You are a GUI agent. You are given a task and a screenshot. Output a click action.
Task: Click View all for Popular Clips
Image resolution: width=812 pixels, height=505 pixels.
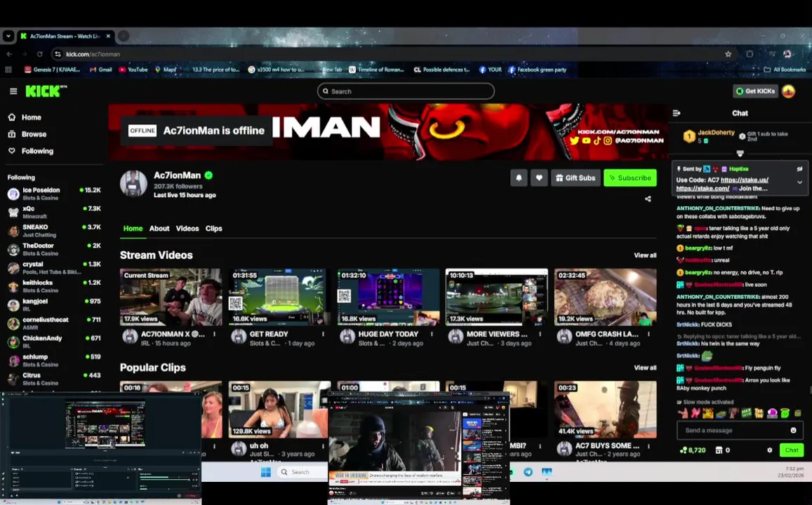pyautogui.click(x=645, y=368)
